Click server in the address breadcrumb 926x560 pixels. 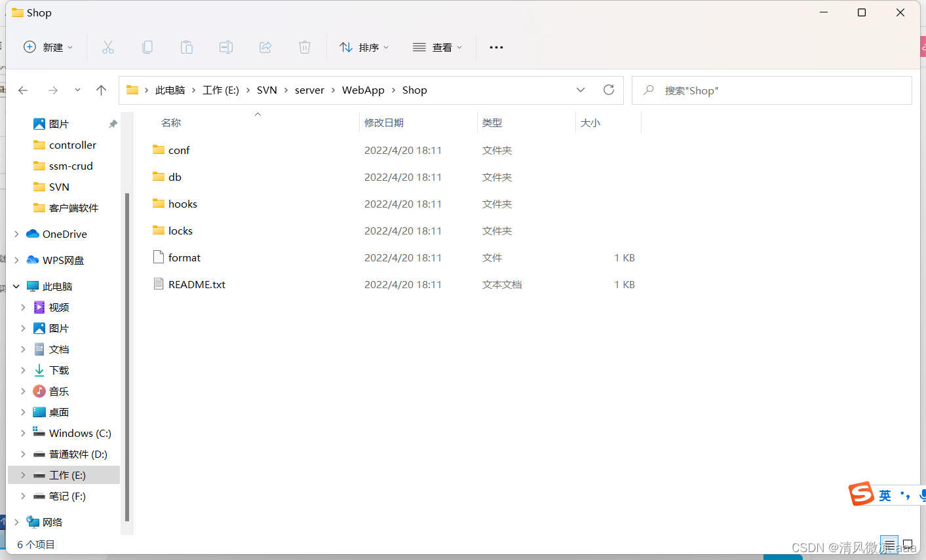309,90
